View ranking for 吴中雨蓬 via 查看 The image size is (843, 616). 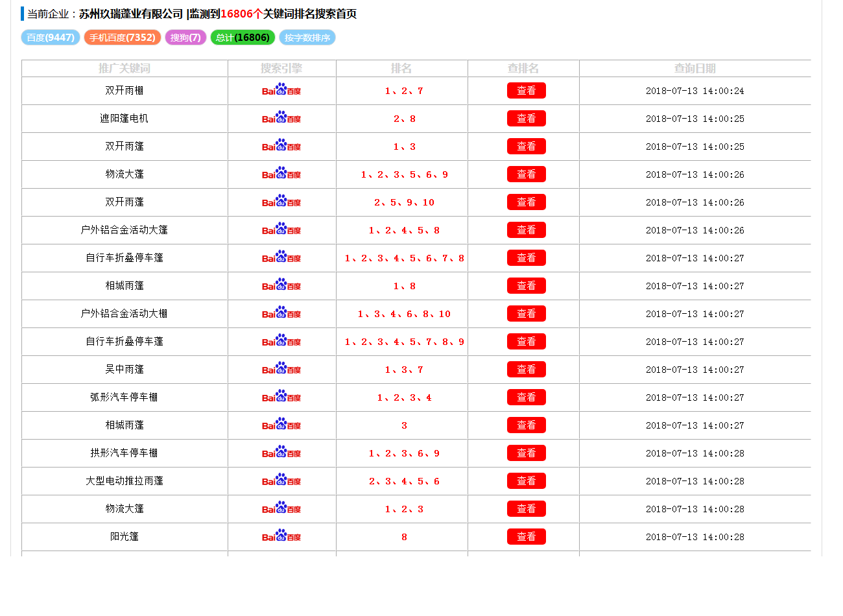[526, 370]
